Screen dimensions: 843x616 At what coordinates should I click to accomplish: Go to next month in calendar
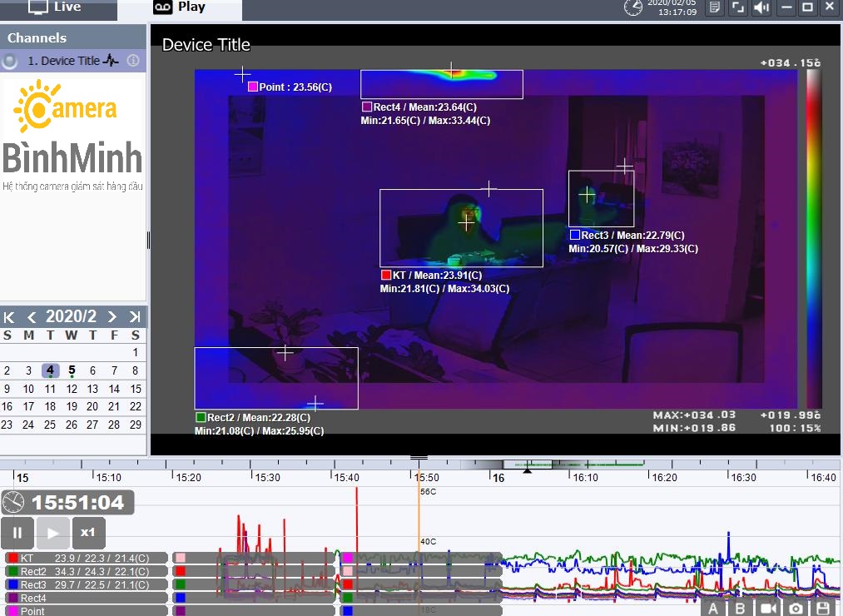tap(112, 317)
